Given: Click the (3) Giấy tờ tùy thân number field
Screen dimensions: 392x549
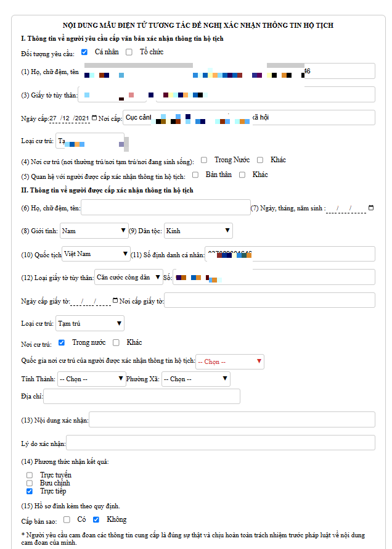Looking at the screenshot, I should pos(266,94).
